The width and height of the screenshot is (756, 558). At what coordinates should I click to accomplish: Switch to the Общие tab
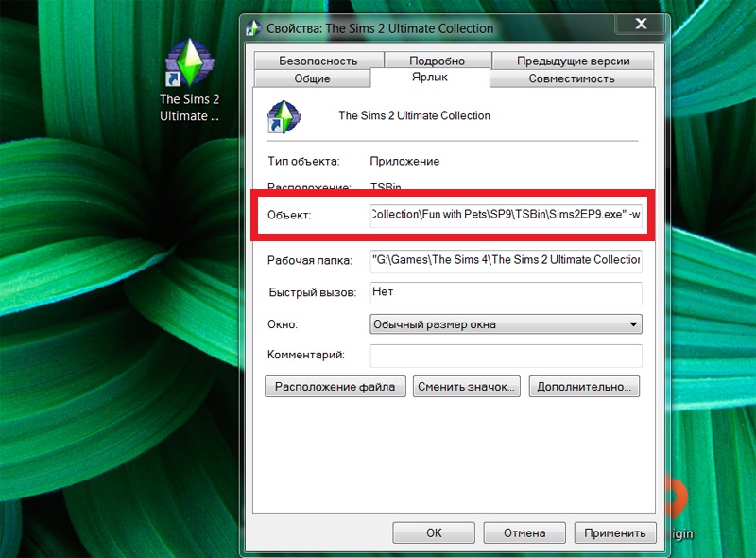click(312, 78)
